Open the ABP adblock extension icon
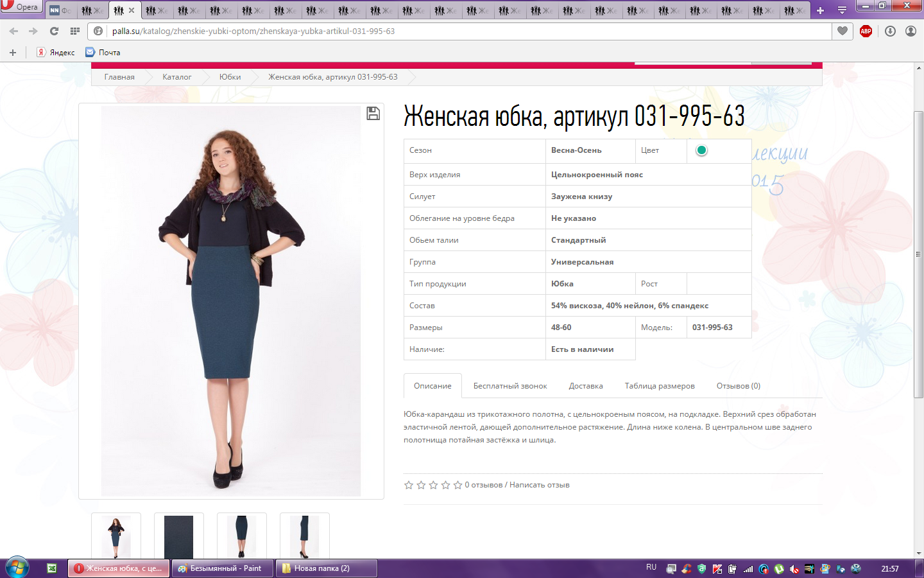The height and width of the screenshot is (578, 924). (x=866, y=31)
